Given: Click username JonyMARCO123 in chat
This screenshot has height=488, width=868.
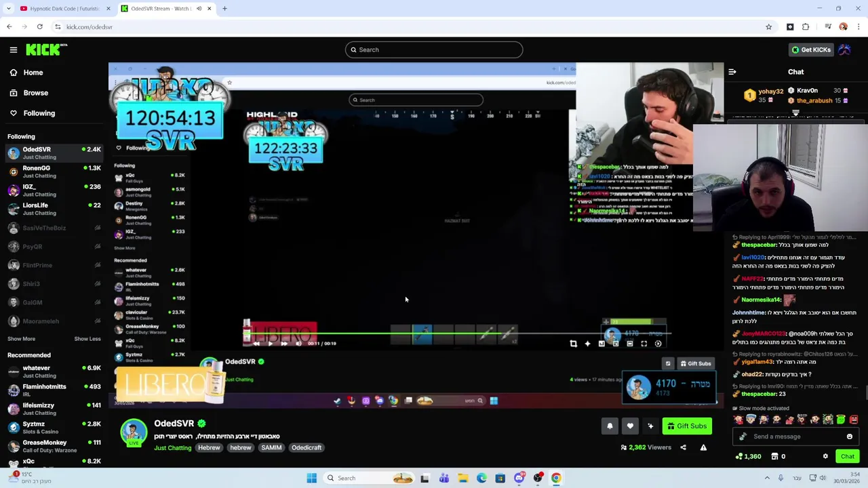Looking at the screenshot, I should [763, 334].
